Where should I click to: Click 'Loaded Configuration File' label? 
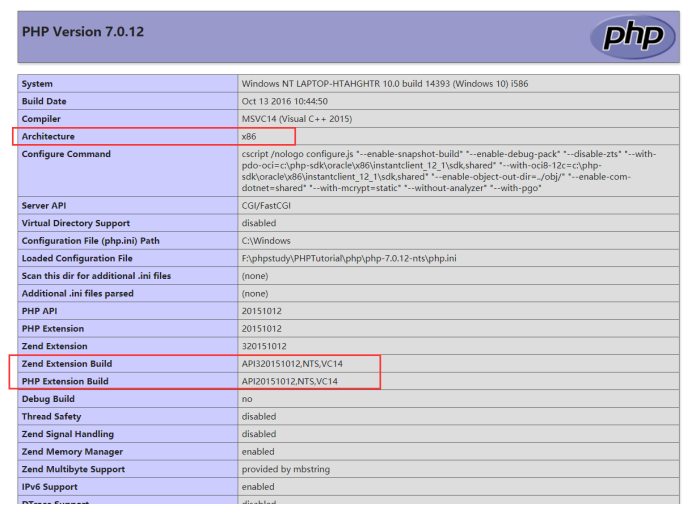tap(77, 258)
